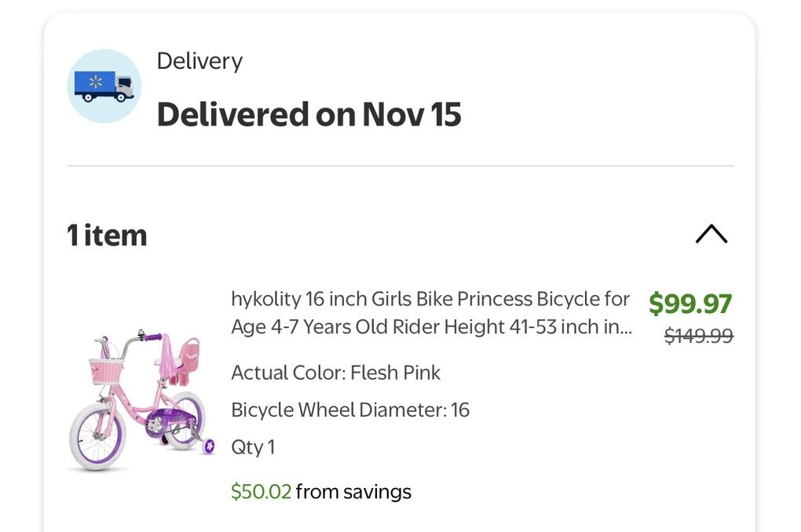This screenshot has height=532, width=801.
Task: Select the "Delivered on Nov 15" heading
Action: click(x=309, y=115)
